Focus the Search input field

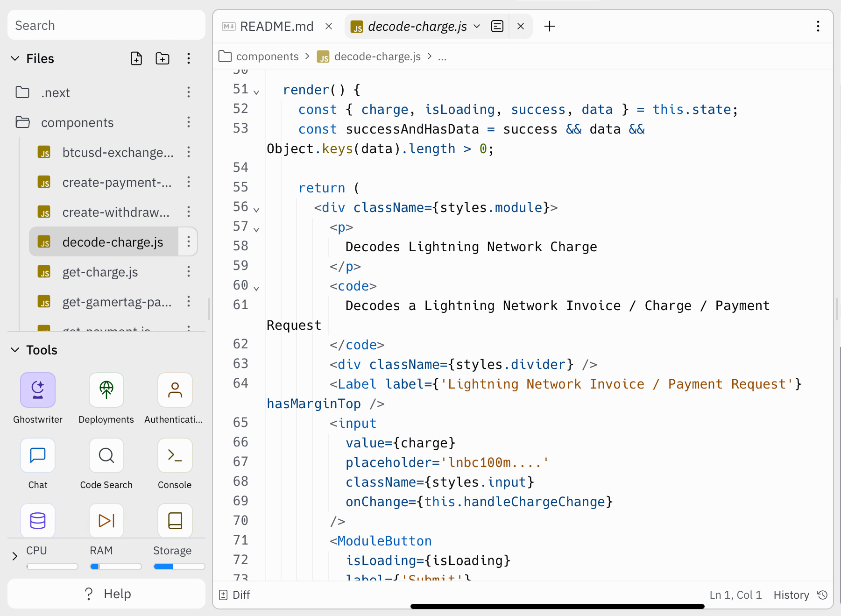[x=106, y=25]
